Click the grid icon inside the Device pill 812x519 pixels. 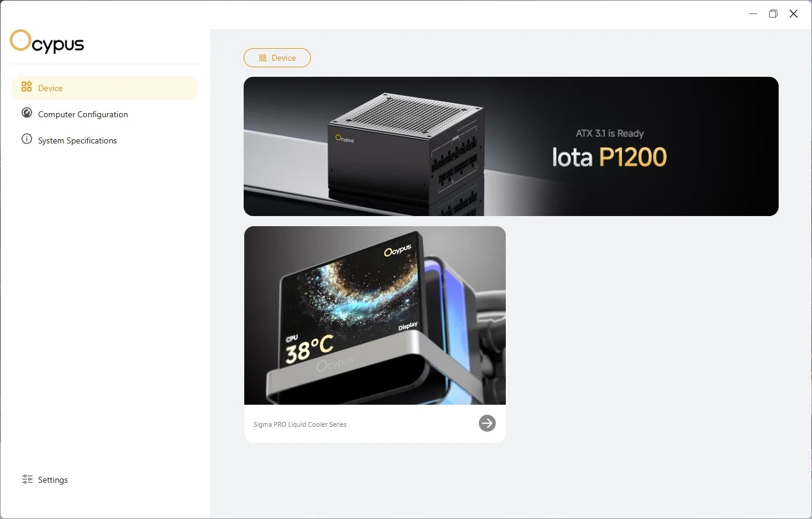click(263, 58)
